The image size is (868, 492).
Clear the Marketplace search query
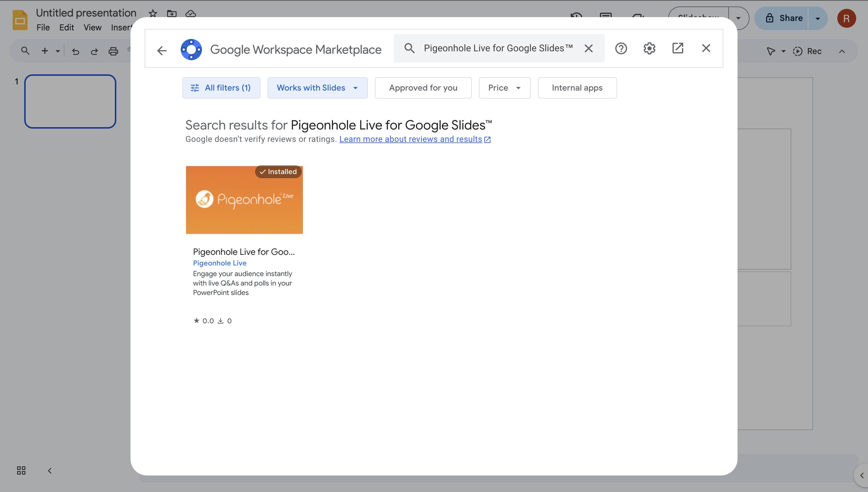(588, 48)
